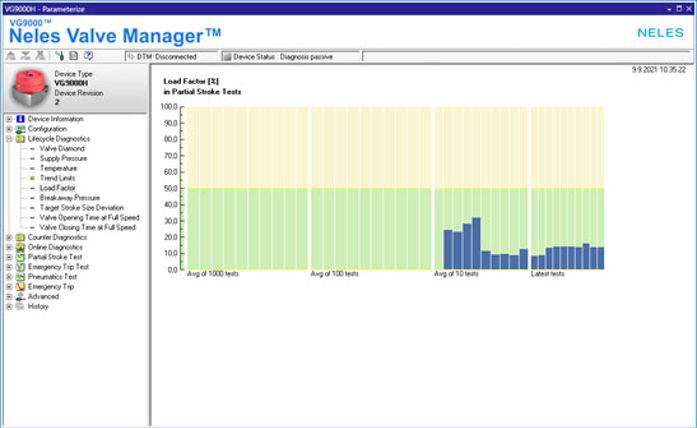
Task: Expand the Configuration node
Action: coord(9,129)
